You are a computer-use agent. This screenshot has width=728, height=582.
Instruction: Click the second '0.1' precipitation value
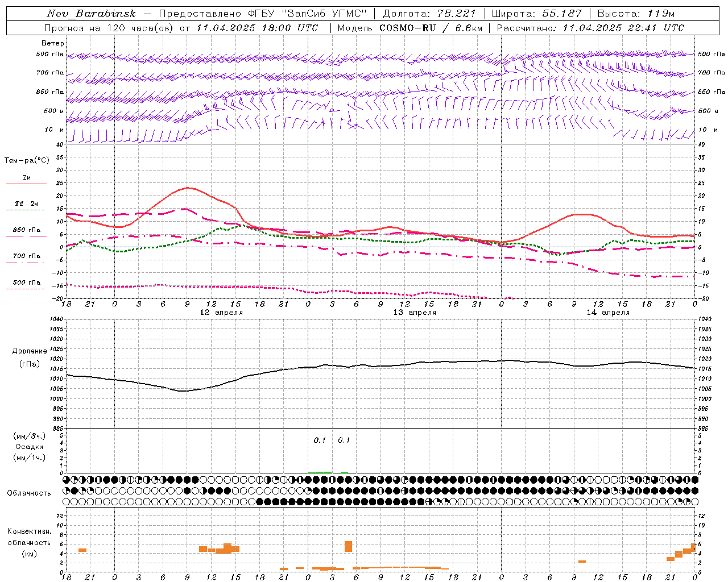[x=344, y=440]
